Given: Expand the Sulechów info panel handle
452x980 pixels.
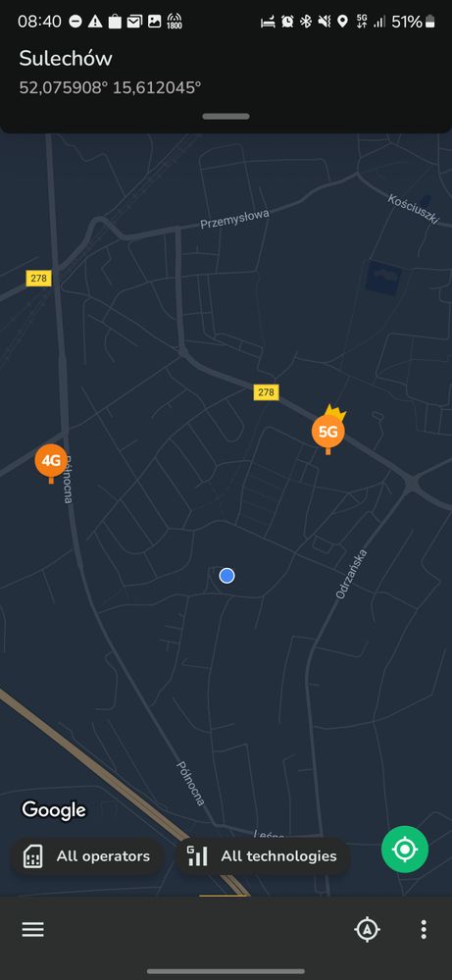Looking at the screenshot, I should point(226,117).
